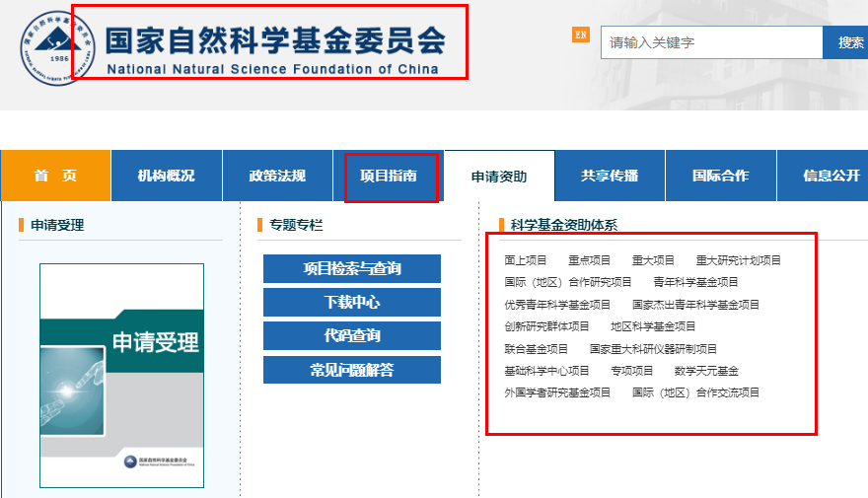Open the 国家重大科研仪器研制项目 link
This screenshot has width=868, height=498.
pyautogui.click(x=653, y=349)
